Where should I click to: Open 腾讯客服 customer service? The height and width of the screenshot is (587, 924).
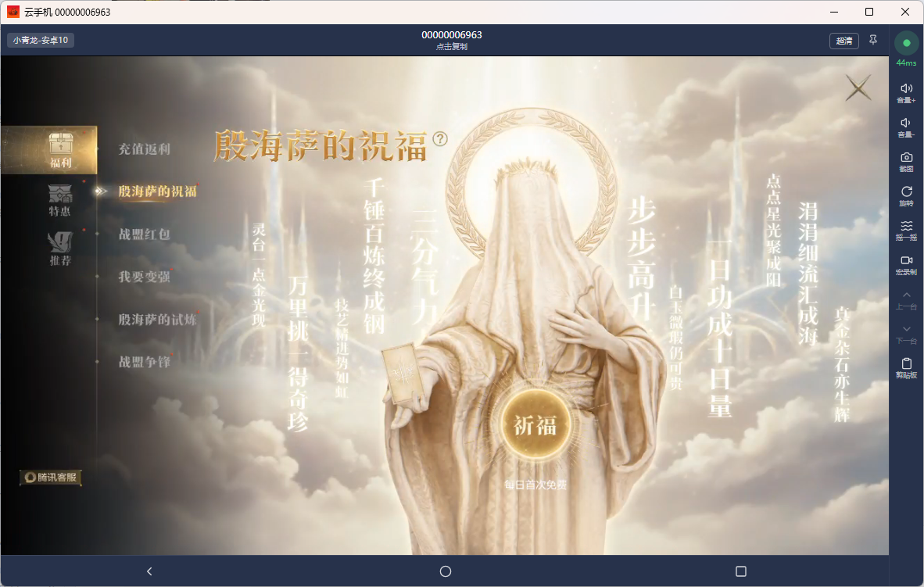coord(51,478)
